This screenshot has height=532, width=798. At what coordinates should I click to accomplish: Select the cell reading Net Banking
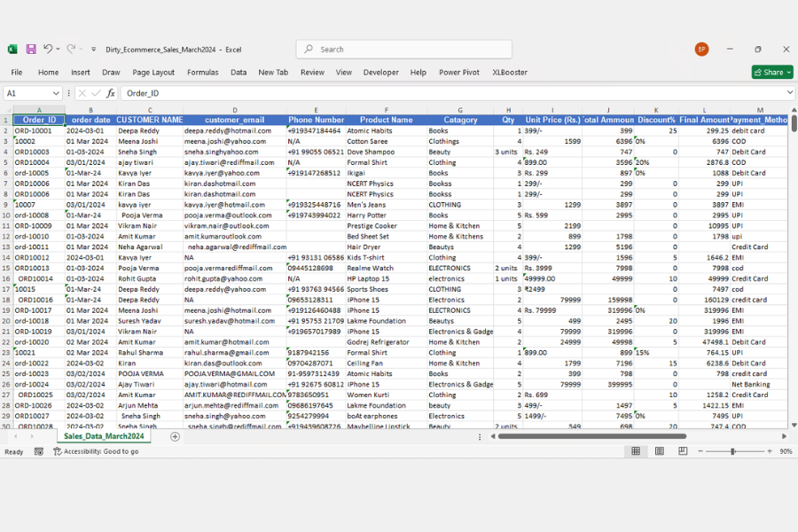pyautogui.click(x=759, y=384)
